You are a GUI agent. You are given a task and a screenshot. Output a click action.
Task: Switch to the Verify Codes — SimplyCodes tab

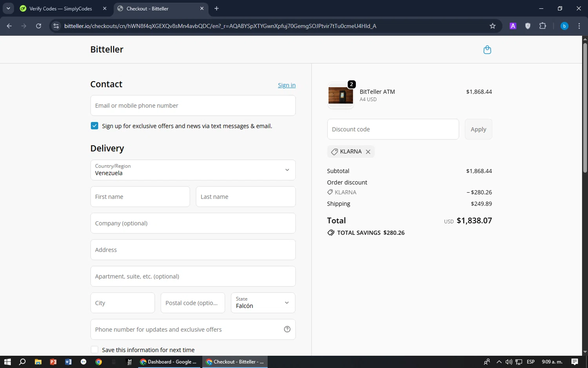pyautogui.click(x=61, y=9)
